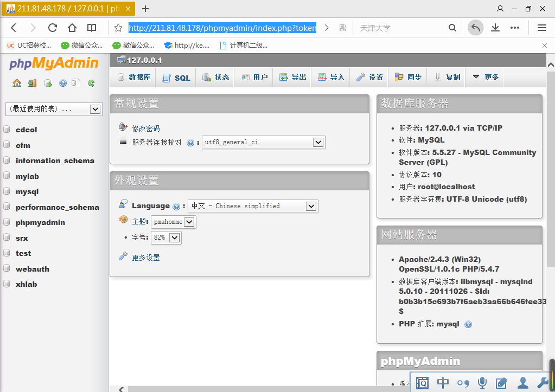
Task: Open phpMyAdmin documentation icon in sidebar
Action: [63, 83]
